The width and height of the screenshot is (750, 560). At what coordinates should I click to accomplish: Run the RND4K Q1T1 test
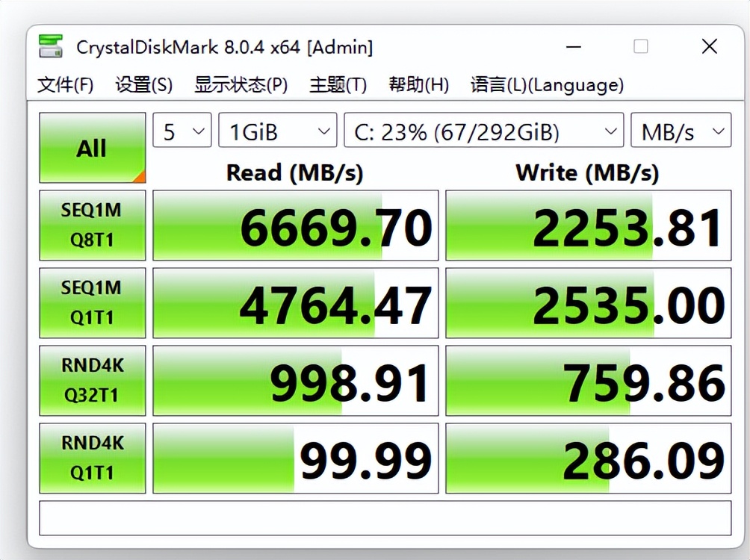coord(92,458)
